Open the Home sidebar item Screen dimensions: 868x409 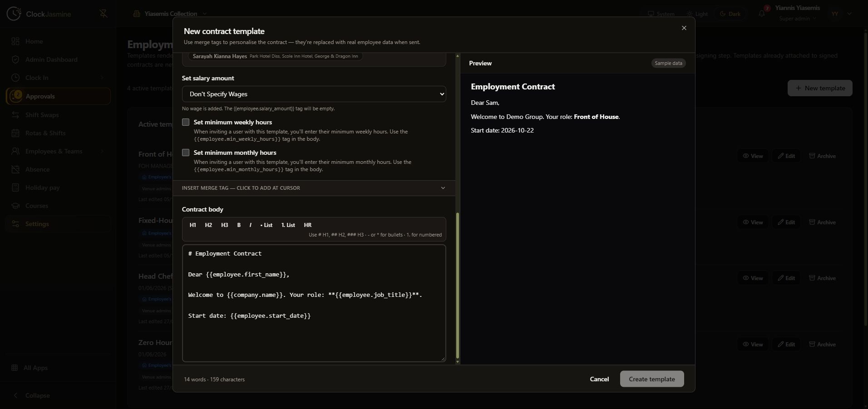coord(58,41)
